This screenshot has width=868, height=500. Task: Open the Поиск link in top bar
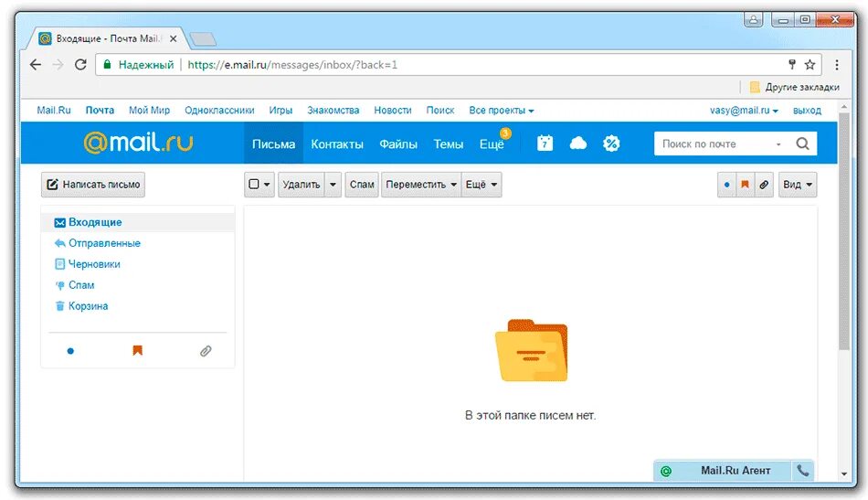(x=440, y=111)
